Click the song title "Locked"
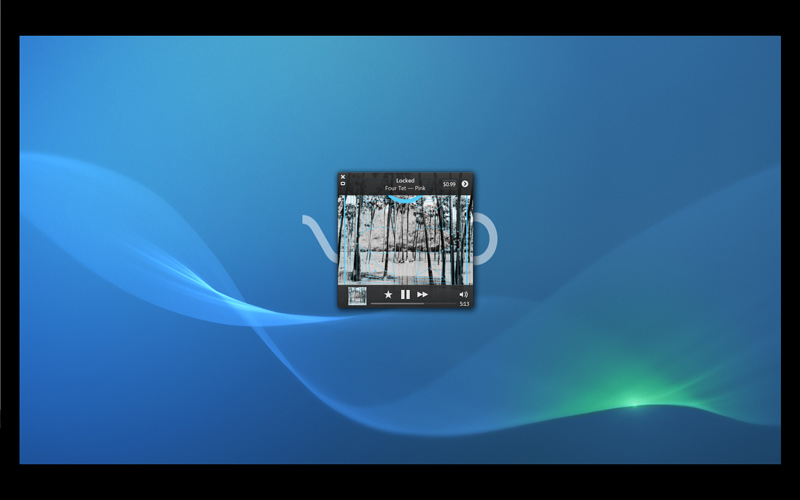The width and height of the screenshot is (800, 500). tap(405, 181)
